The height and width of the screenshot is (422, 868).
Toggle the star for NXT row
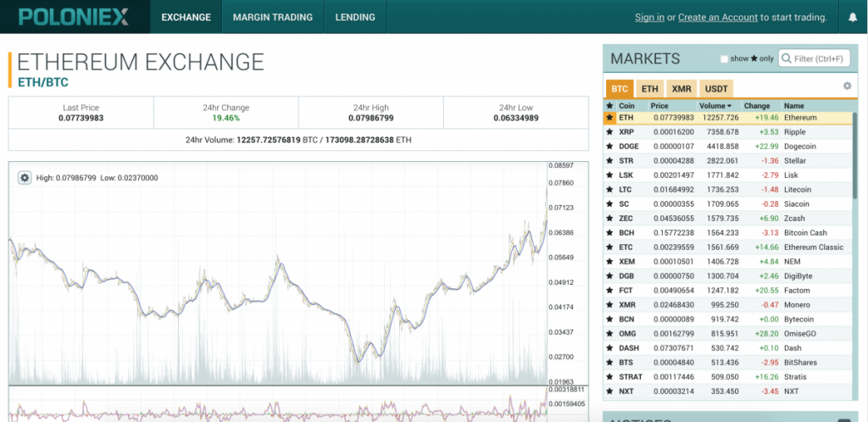pyautogui.click(x=609, y=391)
